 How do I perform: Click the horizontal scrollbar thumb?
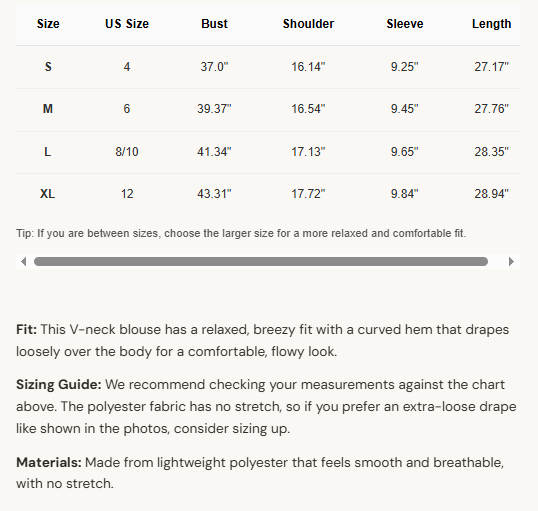pyautogui.click(x=261, y=262)
